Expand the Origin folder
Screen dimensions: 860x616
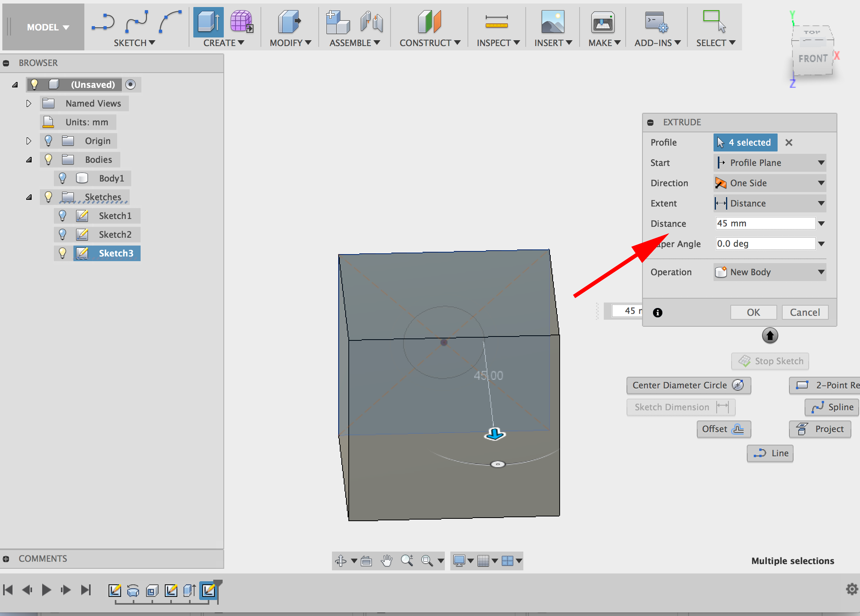click(29, 141)
